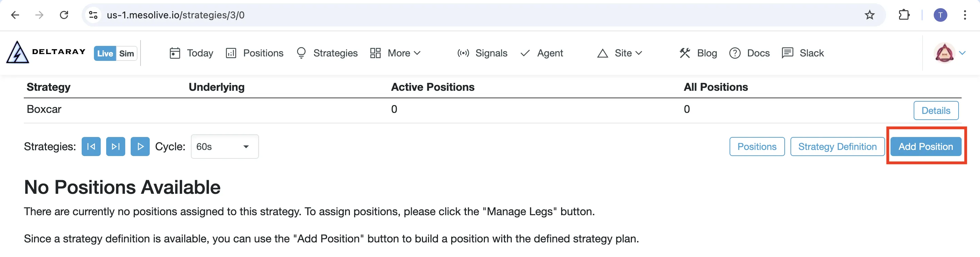The image size is (980, 257).
Task: Open Chrome extensions menu
Action: point(904,15)
